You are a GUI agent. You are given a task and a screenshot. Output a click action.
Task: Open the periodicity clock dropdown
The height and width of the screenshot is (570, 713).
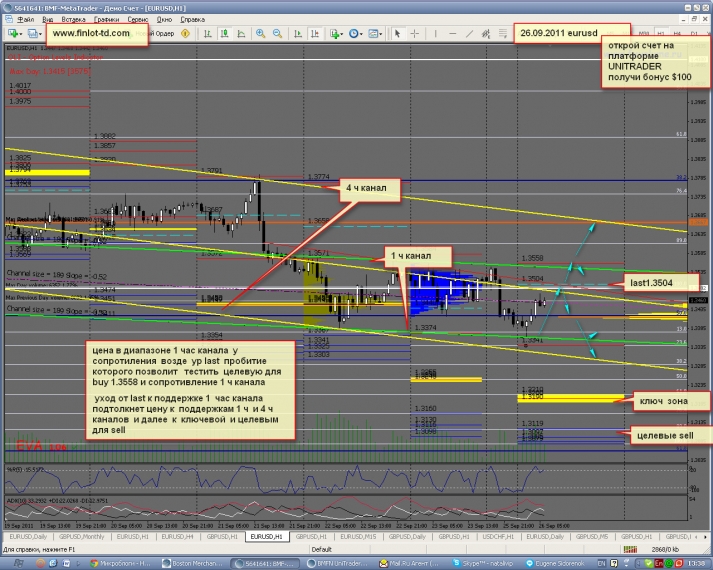[356, 33]
